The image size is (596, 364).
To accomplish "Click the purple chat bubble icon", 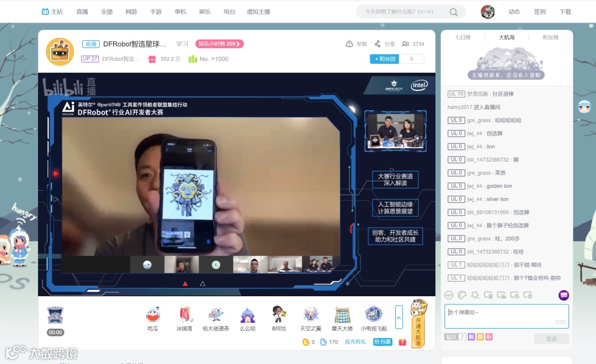I will tap(563, 295).
